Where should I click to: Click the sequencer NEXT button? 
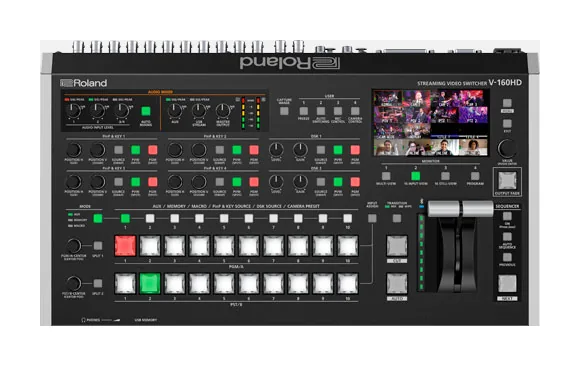507,284
